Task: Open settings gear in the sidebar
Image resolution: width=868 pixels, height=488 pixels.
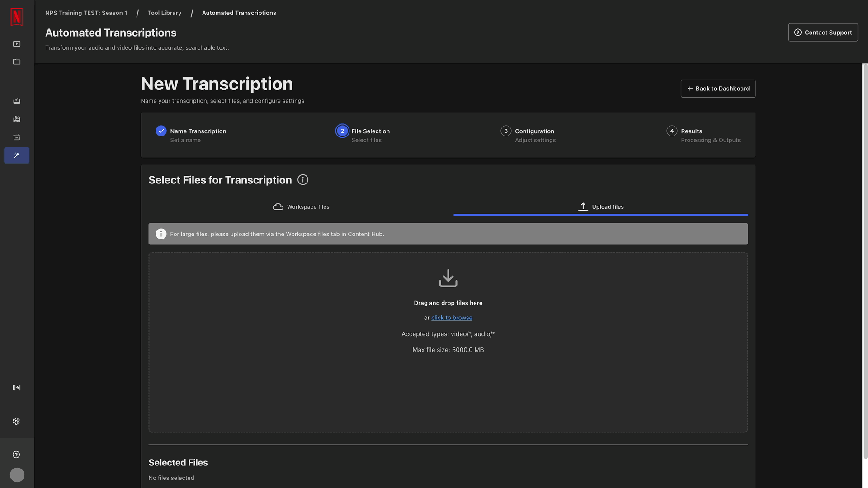Action: 17,421
